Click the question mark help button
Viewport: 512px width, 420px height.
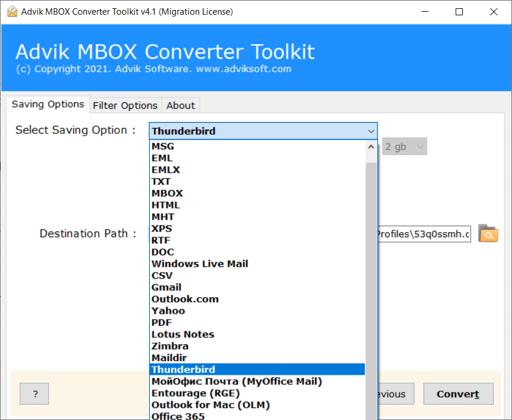click(34, 394)
